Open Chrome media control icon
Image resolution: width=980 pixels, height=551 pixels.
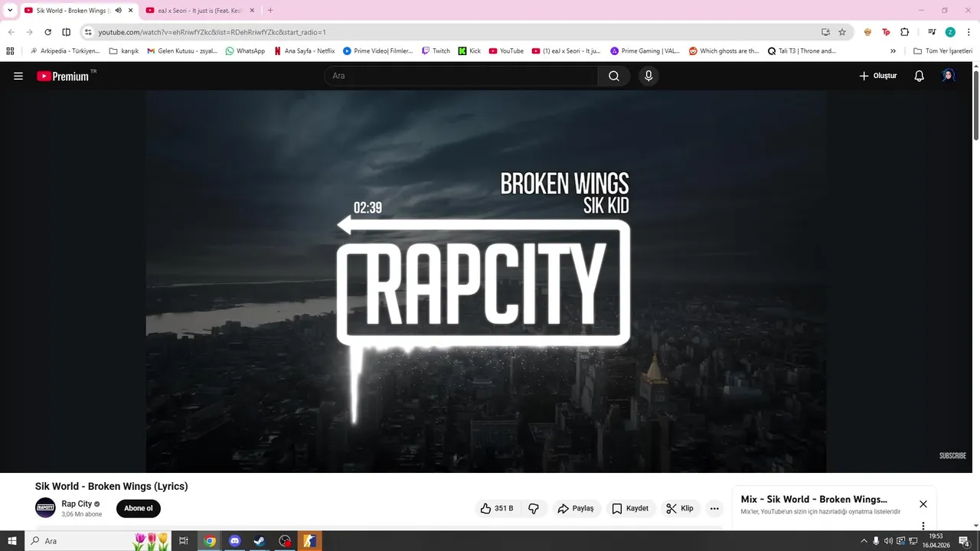(932, 32)
